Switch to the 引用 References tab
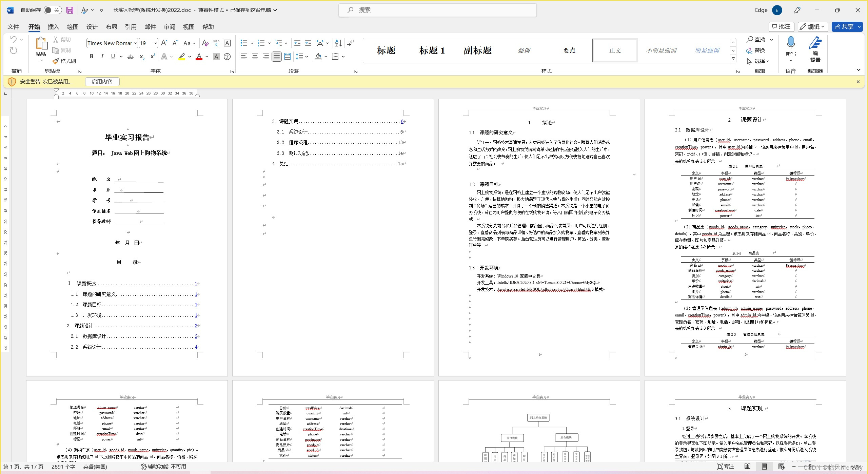 131,27
